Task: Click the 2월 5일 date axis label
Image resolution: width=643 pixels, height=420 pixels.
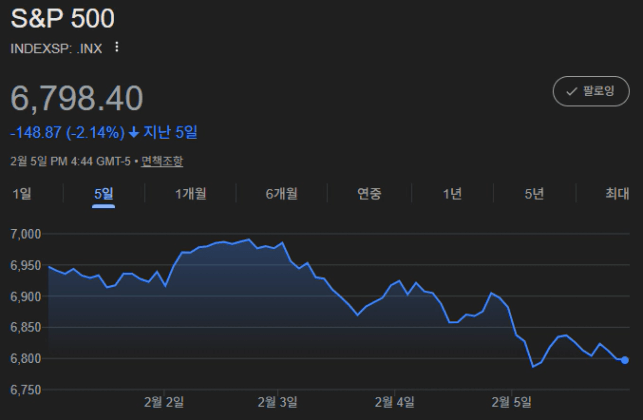Action: 511,402
